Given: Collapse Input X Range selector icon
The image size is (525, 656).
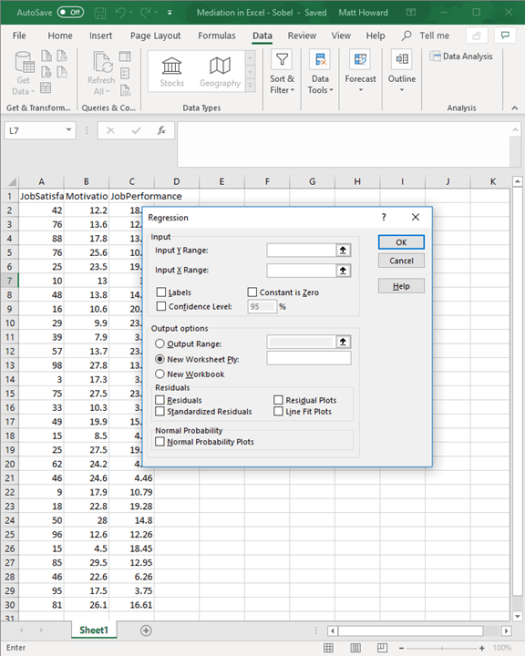Looking at the screenshot, I should pos(343,270).
